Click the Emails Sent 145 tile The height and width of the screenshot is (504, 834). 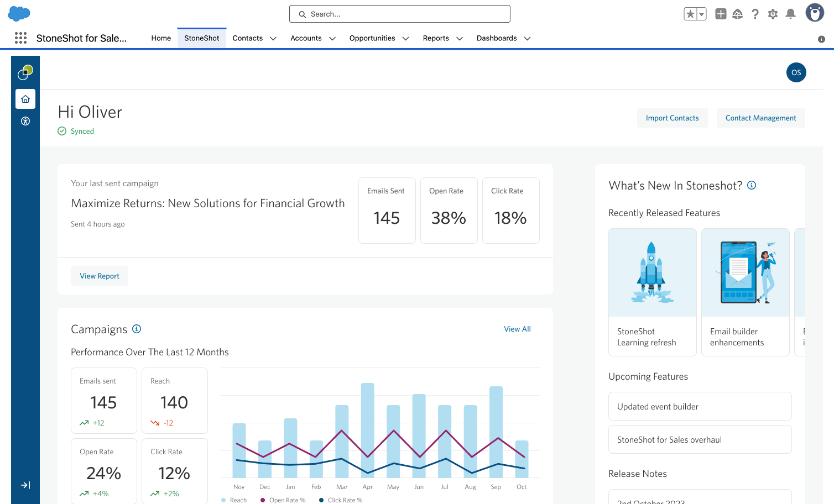(x=387, y=211)
